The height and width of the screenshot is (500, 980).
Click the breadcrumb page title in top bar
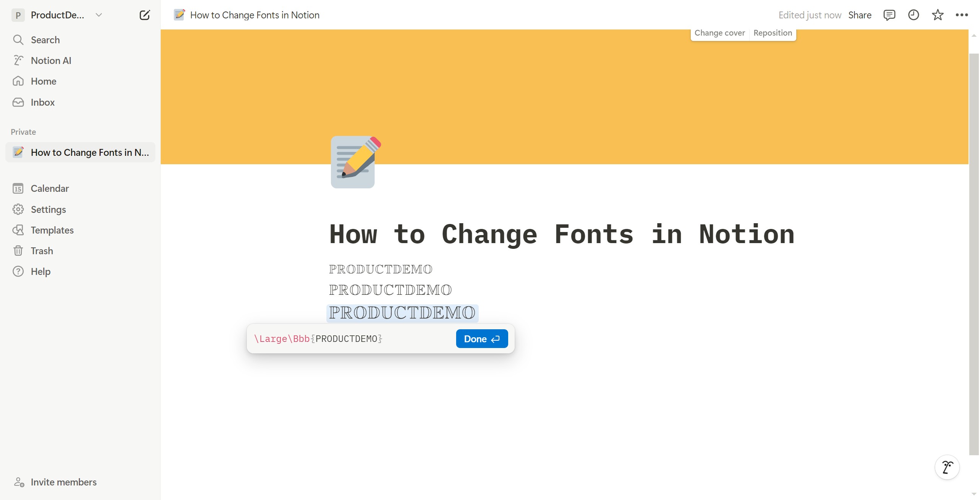point(255,15)
